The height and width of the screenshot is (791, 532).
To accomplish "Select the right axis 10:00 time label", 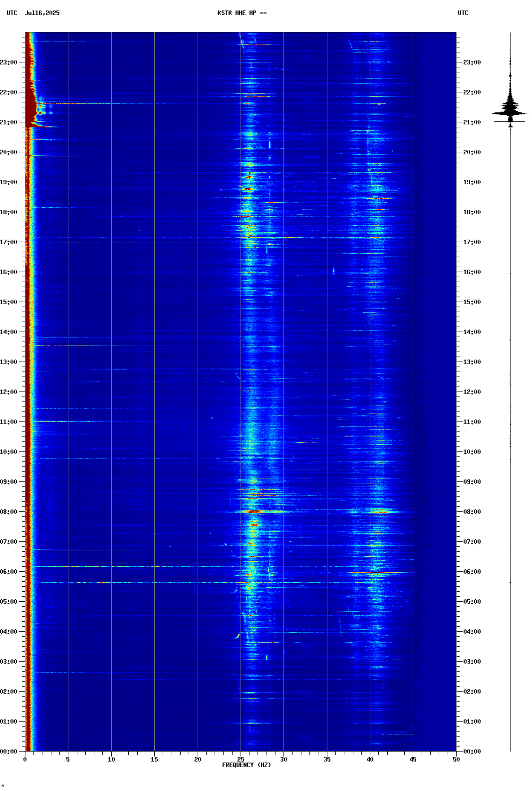I will [472, 452].
